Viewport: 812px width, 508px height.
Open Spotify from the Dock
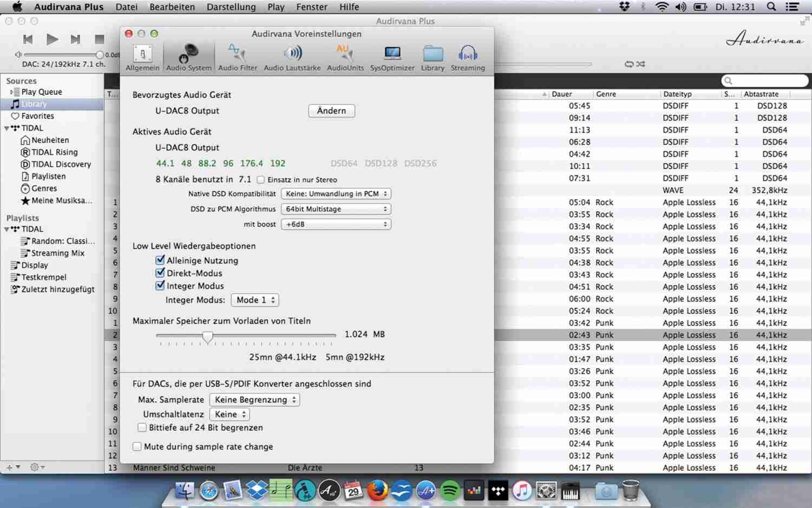(450, 491)
